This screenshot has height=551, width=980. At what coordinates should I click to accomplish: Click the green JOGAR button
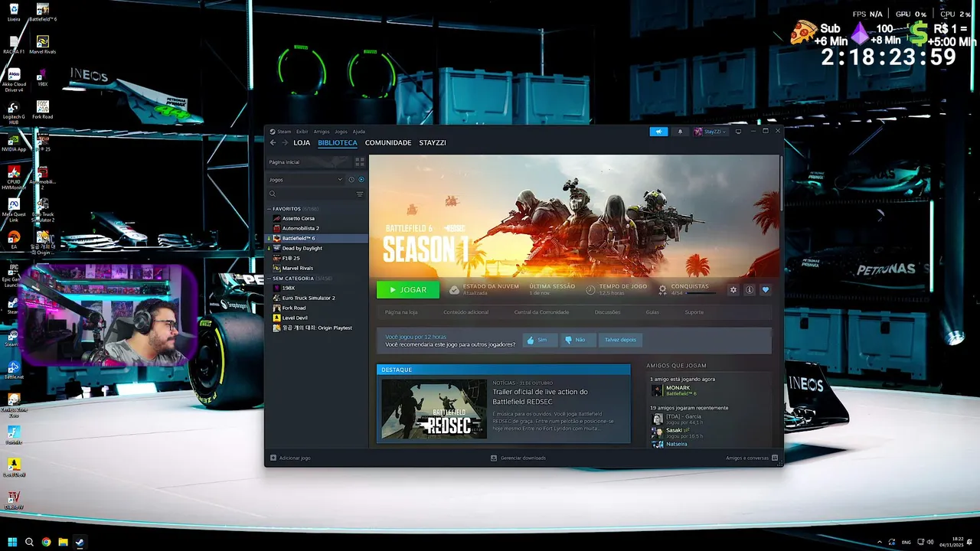[408, 290]
